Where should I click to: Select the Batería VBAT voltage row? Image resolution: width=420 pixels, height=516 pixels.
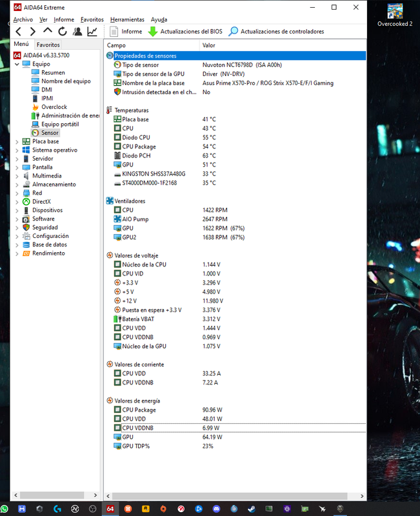coord(235,319)
